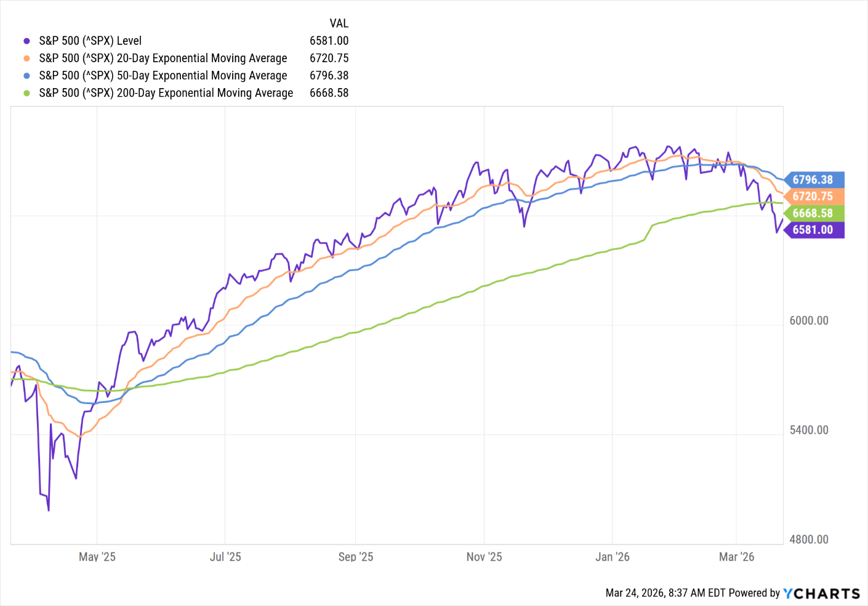Select the 50-Day Exponential Moving Average label
The width and height of the screenshot is (868, 606).
tap(163, 76)
